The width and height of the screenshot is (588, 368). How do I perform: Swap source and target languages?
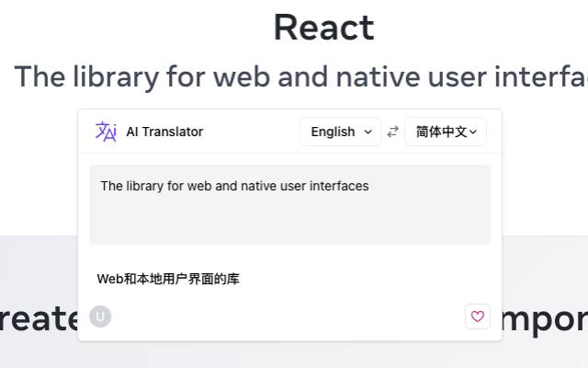pos(392,132)
